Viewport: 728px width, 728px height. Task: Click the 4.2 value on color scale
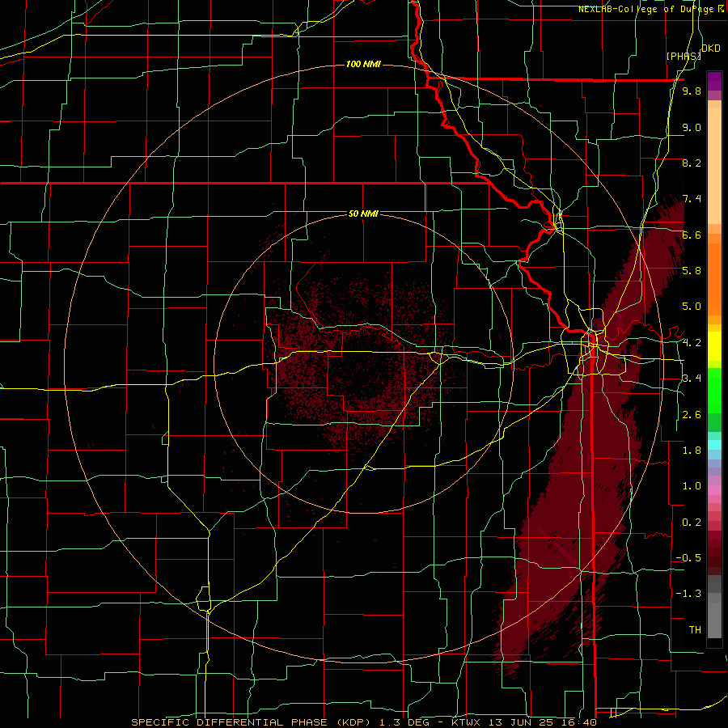click(x=692, y=343)
